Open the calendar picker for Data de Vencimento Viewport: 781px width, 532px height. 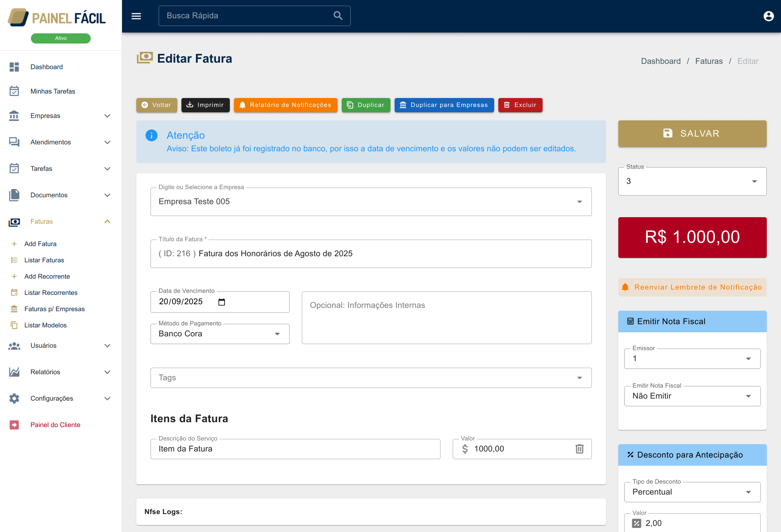222,302
